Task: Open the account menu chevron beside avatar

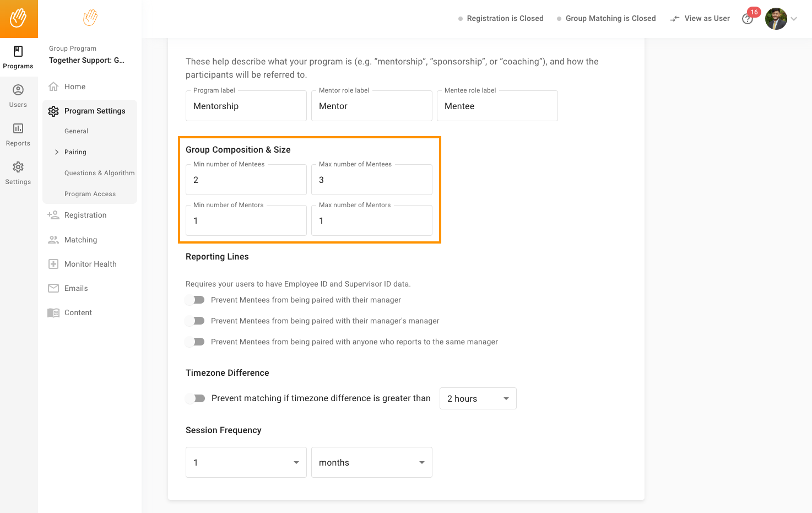Action: 794,19
